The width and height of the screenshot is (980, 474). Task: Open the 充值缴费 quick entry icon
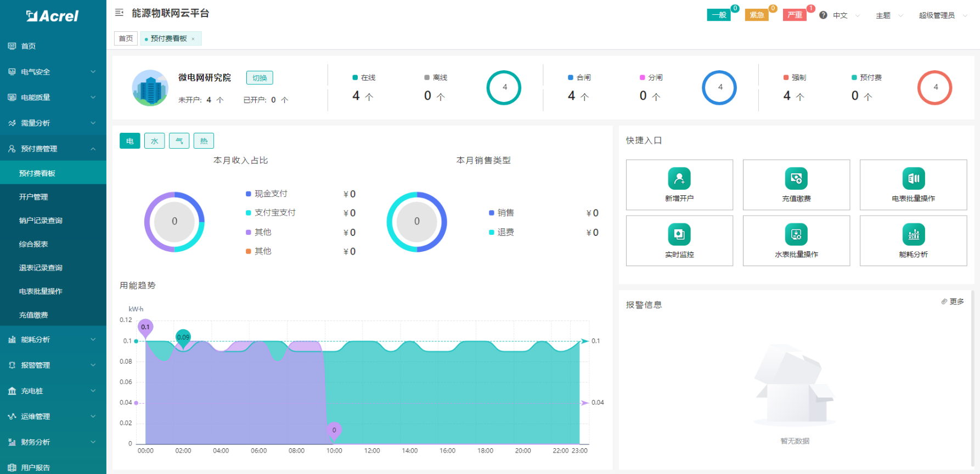[x=796, y=179]
